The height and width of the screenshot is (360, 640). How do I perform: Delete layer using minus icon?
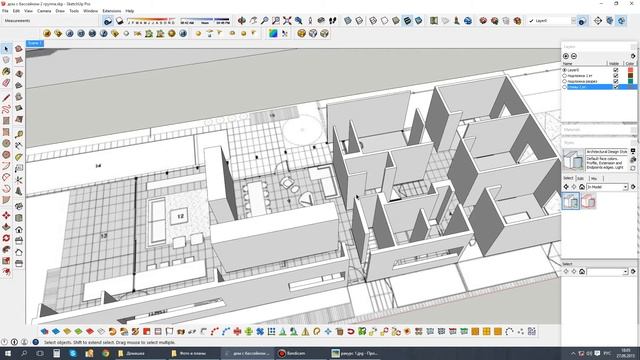point(574,56)
